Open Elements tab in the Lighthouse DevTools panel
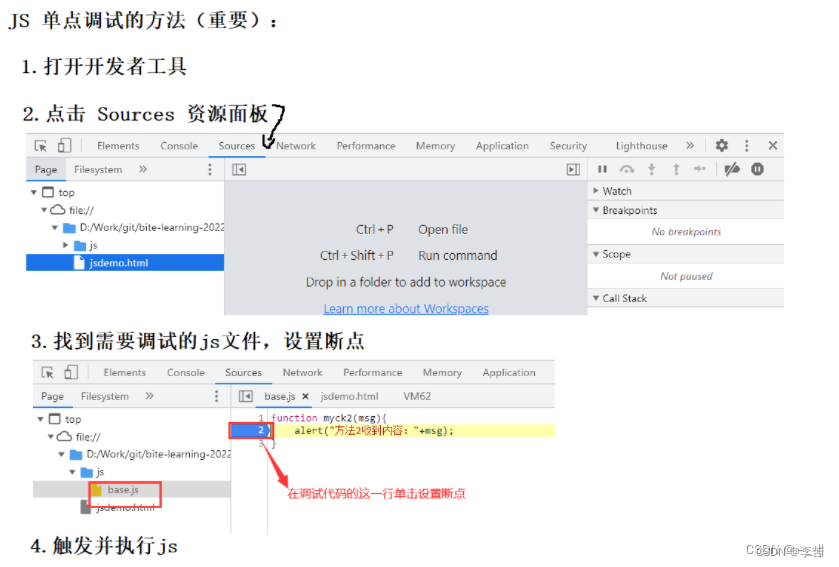839x567 pixels. [118, 145]
